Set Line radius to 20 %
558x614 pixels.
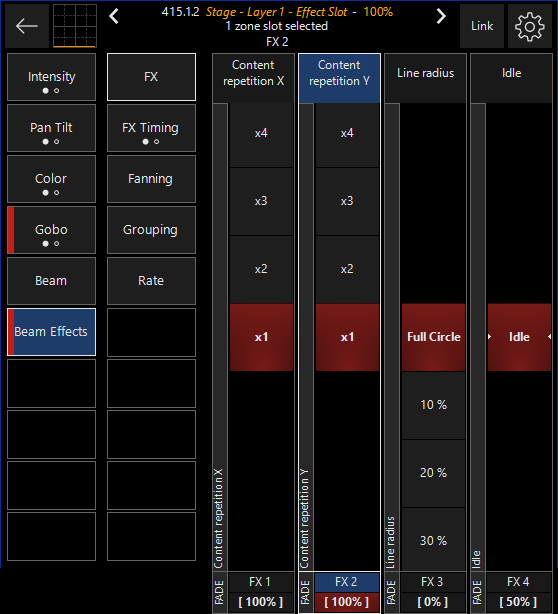pos(433,473)
